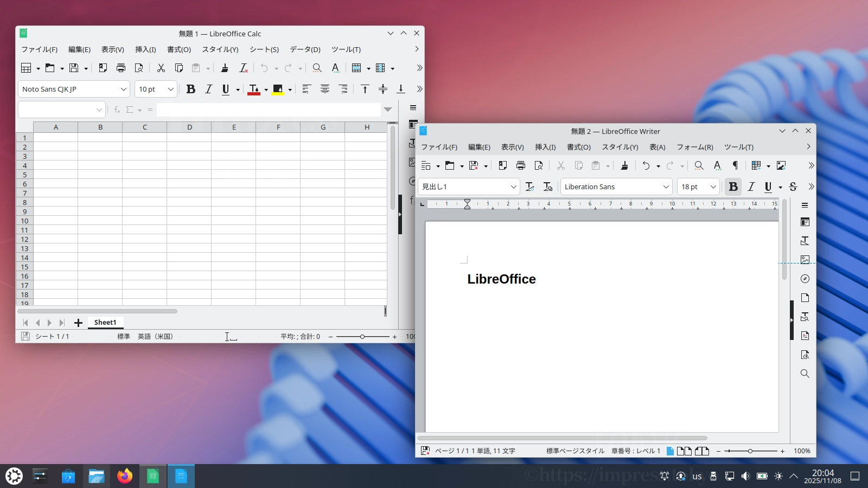Click the Calc formula input line
This screenshot has height=488, width=868.
coord(269,110)
